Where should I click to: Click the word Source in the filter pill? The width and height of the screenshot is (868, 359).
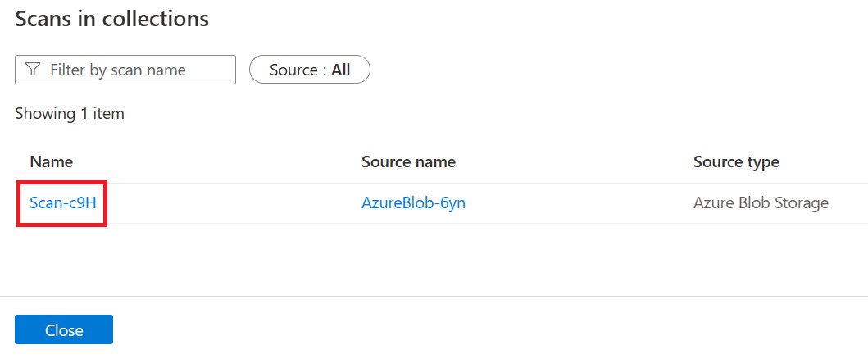(293, 70)
